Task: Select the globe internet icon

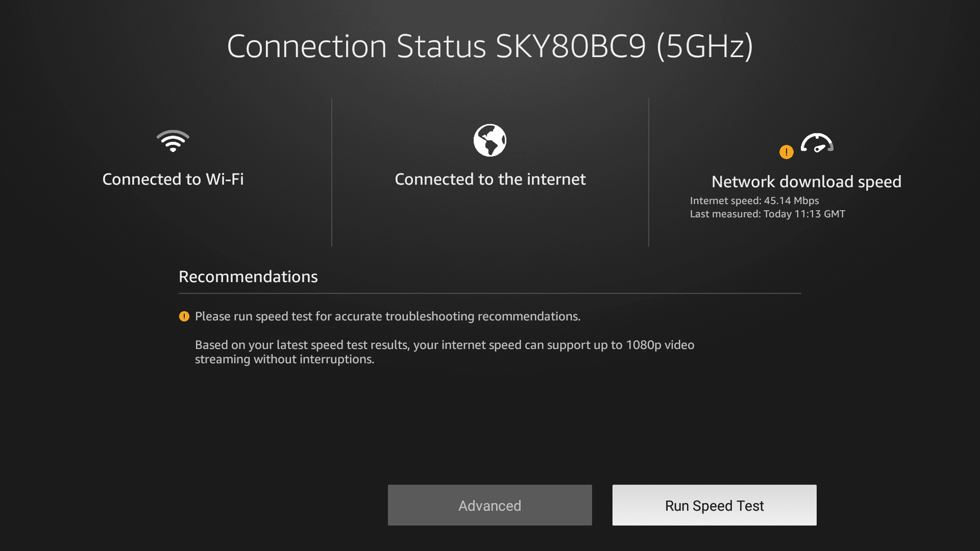Action: click(x=489, y=140)
